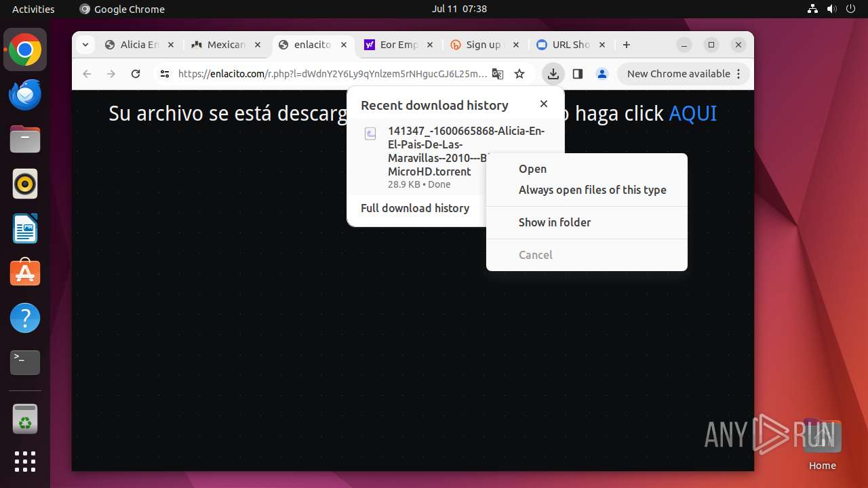The image size is (868, 488).
Task: Bookmark this page with the star icon
Action: (519, 74)
